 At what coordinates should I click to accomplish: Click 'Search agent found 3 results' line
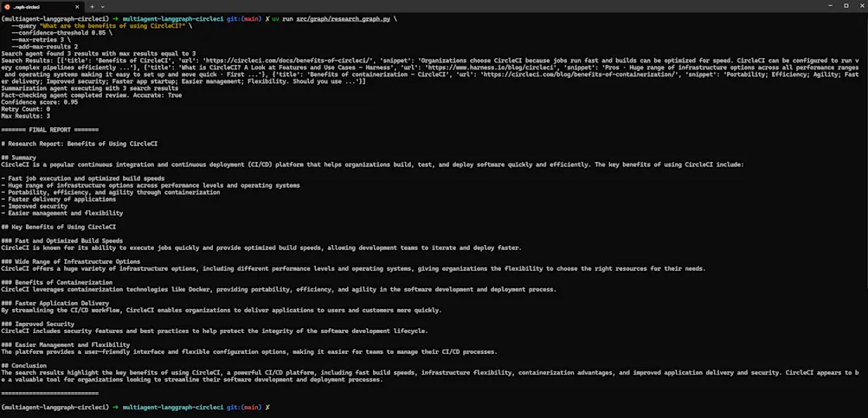(x=99, y=54)
